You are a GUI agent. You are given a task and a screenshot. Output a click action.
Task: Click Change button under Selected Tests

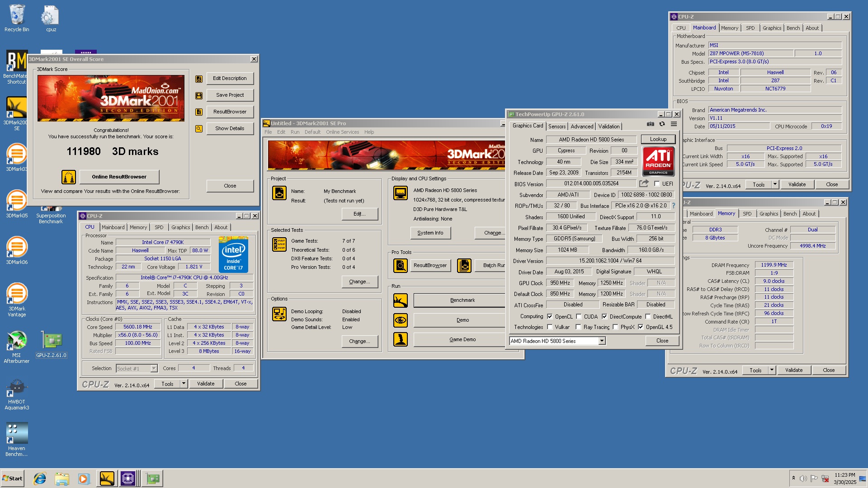(x=360, y=282)
